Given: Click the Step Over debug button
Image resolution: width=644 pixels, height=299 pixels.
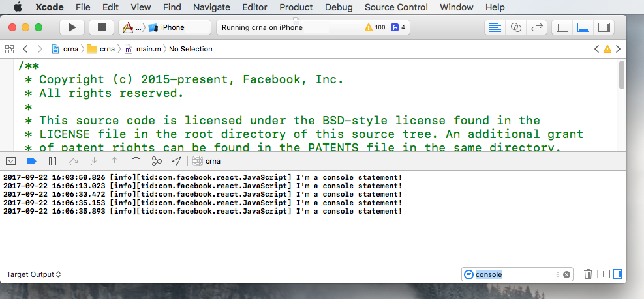Looking at the screenshot, I should (x=74, y=161).
